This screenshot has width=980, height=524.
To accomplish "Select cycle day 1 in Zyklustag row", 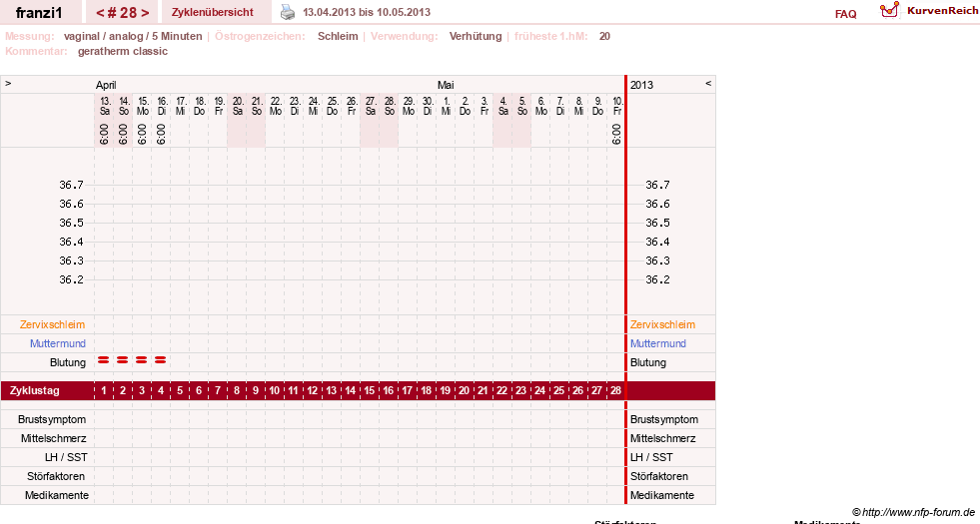I will point(104,391).
